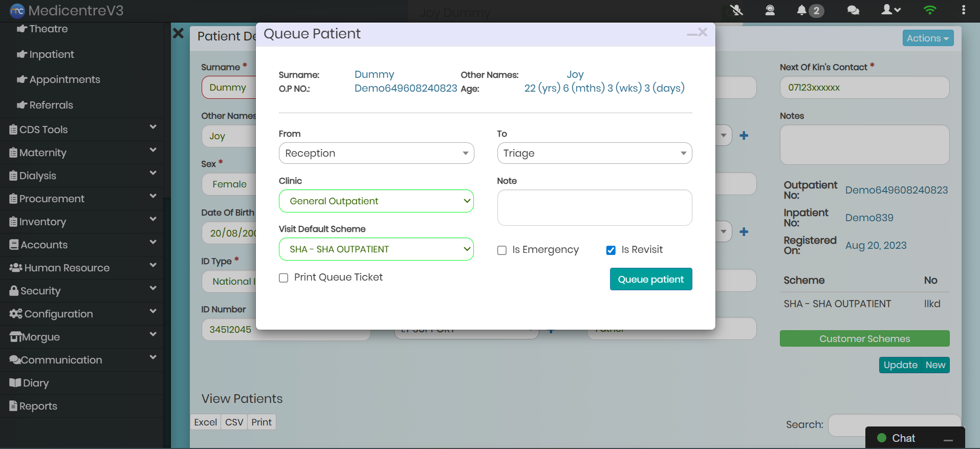
Task: Expand the Maternity sidebar menu
Action: tap(82, 153)
